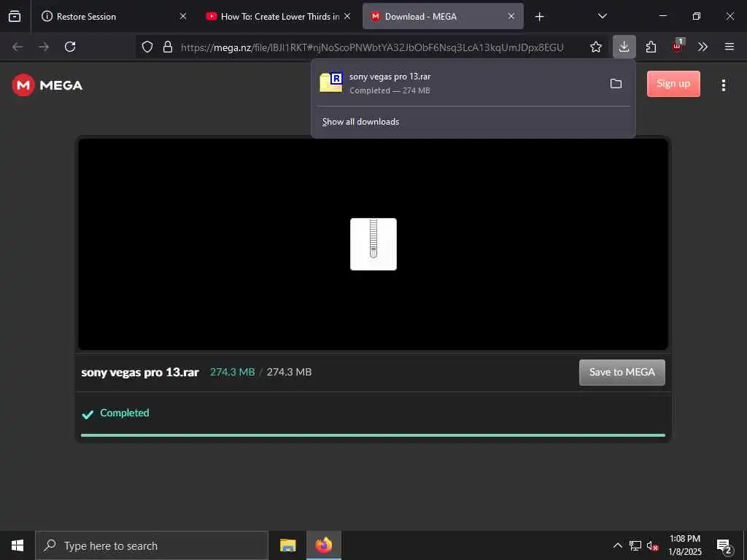Click the Completed status label
This screenshot has width=747, height=560.
pyautogui.click(x=124, y=413)
